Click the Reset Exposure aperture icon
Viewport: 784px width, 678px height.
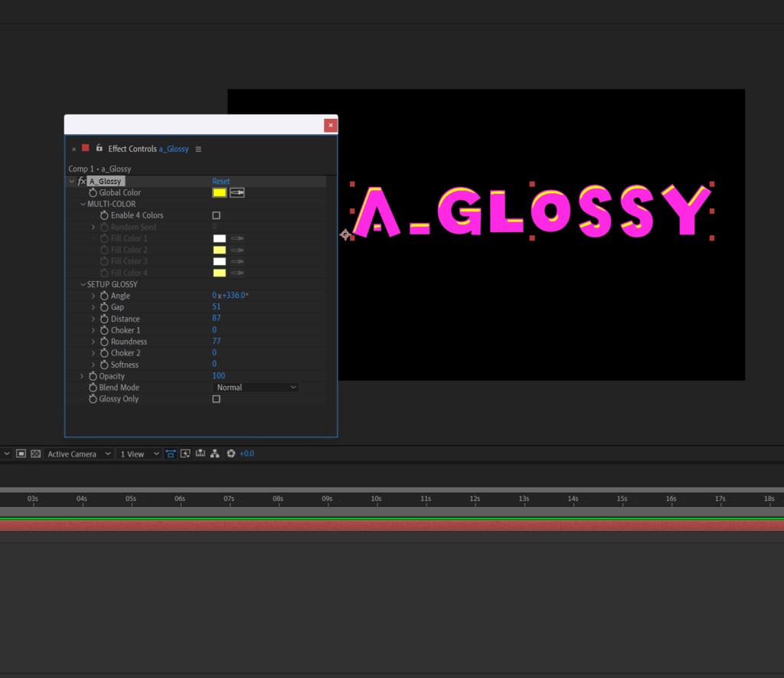pyautogui.click(x=232, y=453)
